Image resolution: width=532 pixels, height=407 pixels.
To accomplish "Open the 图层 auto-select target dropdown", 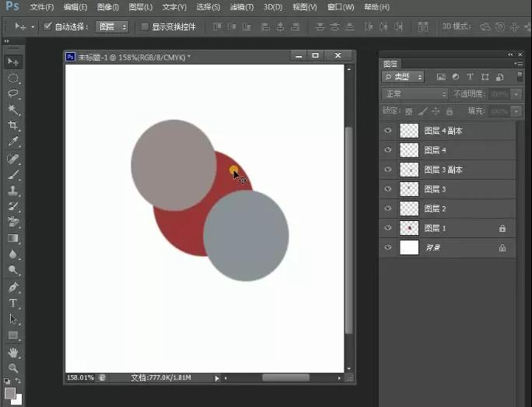I will click(112, 26).
